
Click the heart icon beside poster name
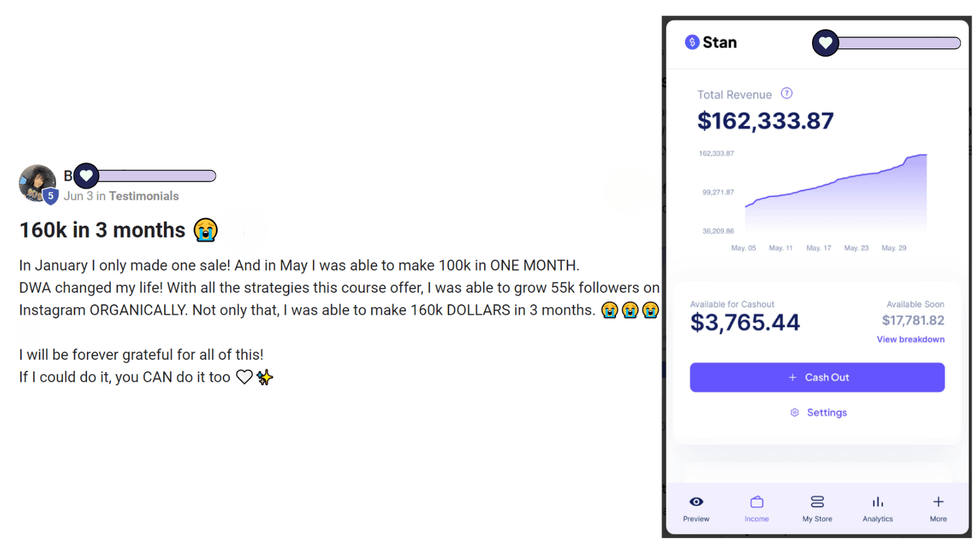pos(86,176)
